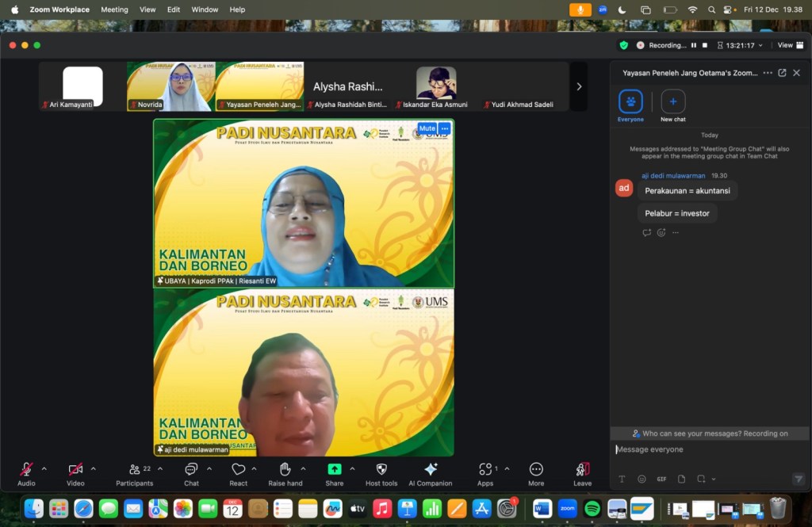This screenshot has width=812, height=527.
Task: Click the GIF icon in chat toolbar
Action: (x=661, y=479)
